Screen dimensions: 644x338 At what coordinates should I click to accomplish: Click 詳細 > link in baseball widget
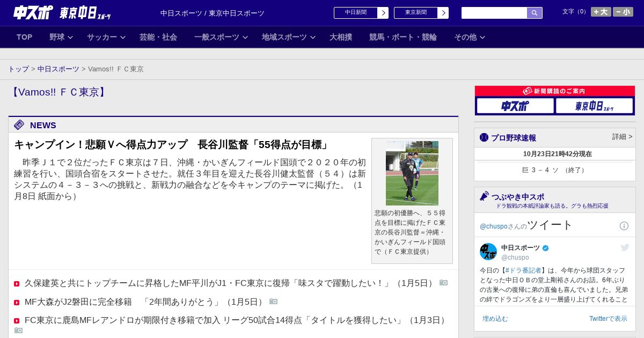[623, 137]
